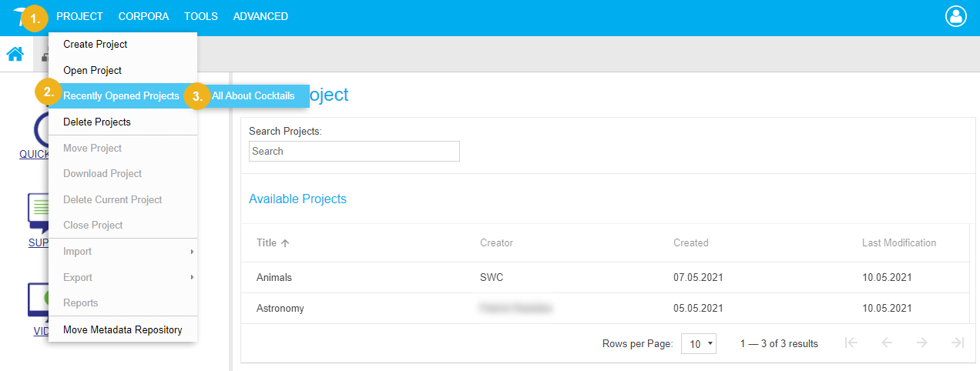Click the home icon tab

point(15,54)
